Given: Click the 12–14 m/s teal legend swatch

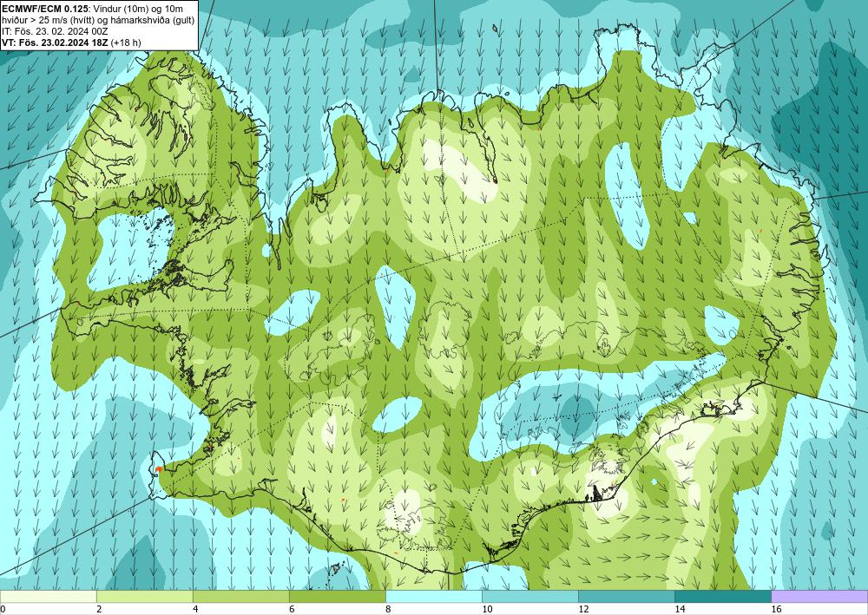Looking at the screenshot, I should 626,596.
